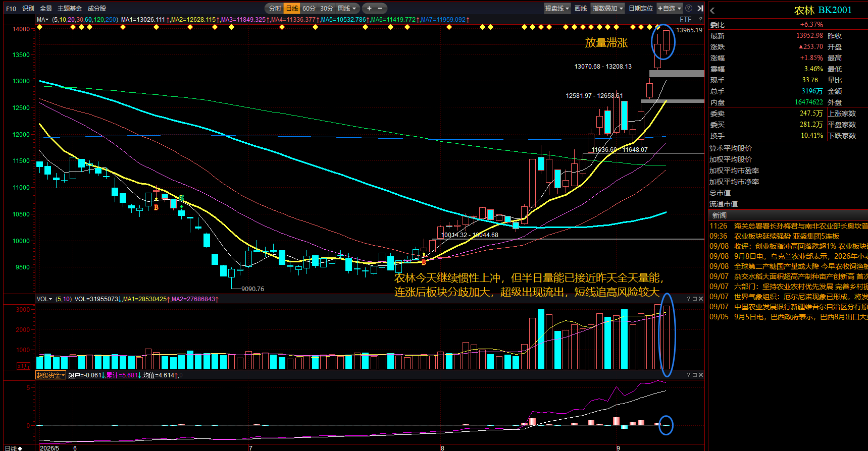The height and width of the screenshot is (451, 868).
Task: Maximize the VOL indicator panel
Action: pos(695,299)
